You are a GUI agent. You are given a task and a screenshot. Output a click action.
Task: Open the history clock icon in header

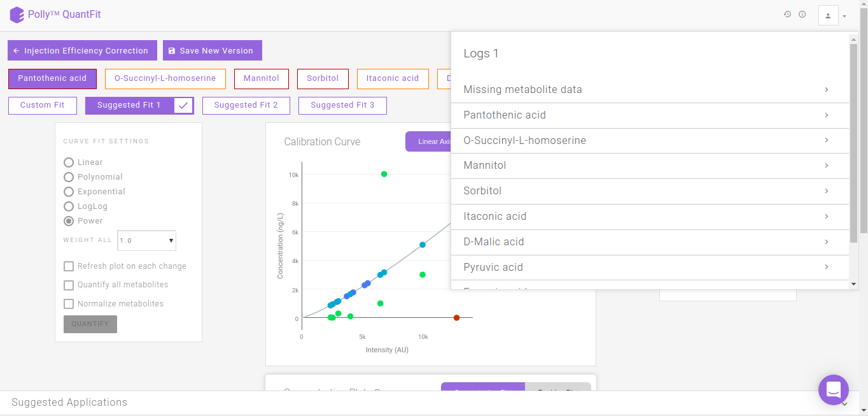[x=787, y=14]
